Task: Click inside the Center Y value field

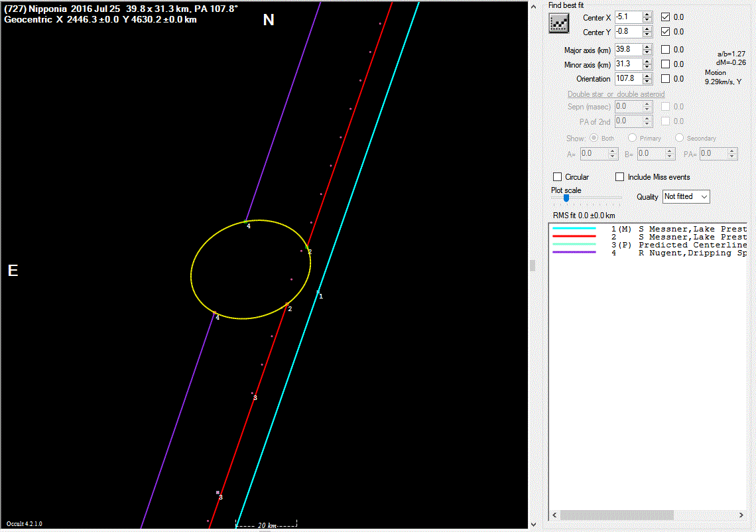Action: [627, 32]
